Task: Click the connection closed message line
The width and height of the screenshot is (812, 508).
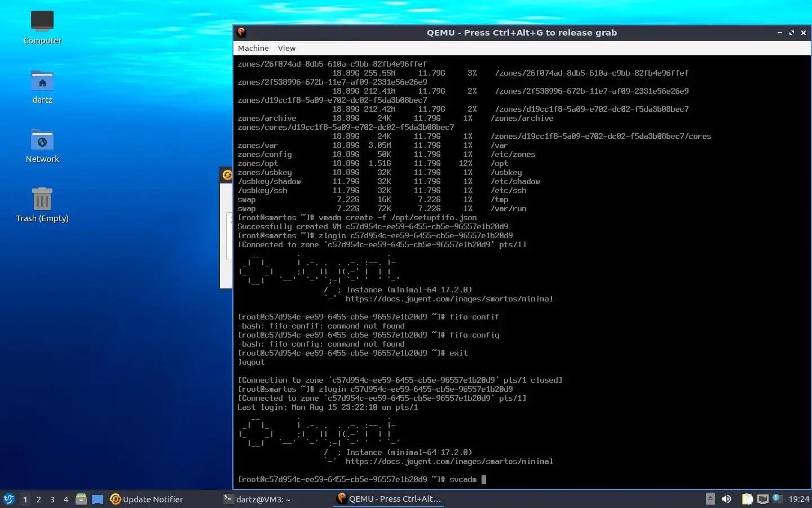Action: point(400,380)
